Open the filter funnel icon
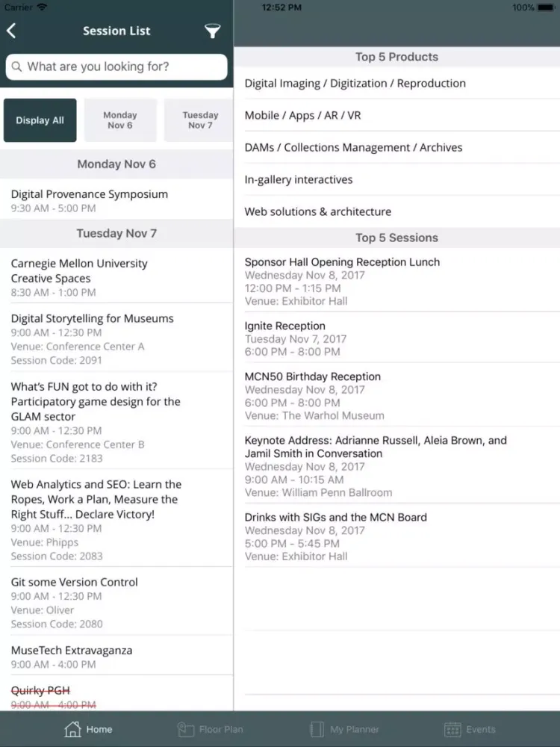The width and height of the screenshot is (560, 747). pos(212,31)
